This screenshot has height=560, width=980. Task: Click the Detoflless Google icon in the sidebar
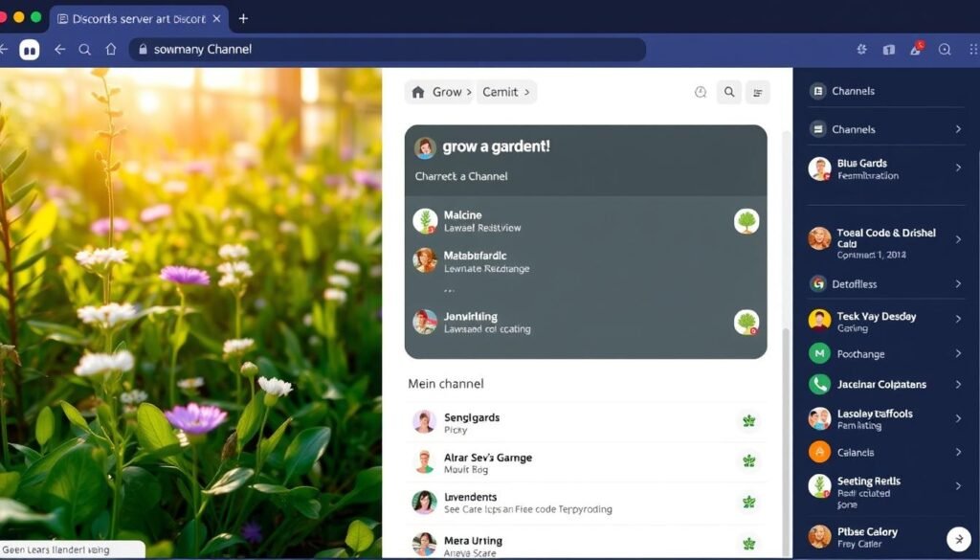click(819, 283)
